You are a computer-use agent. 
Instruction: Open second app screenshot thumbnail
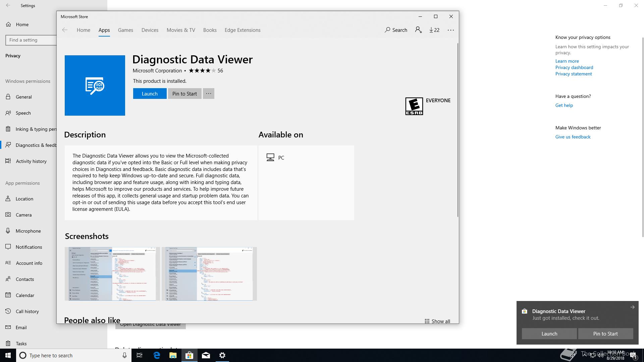coord(209,274)
